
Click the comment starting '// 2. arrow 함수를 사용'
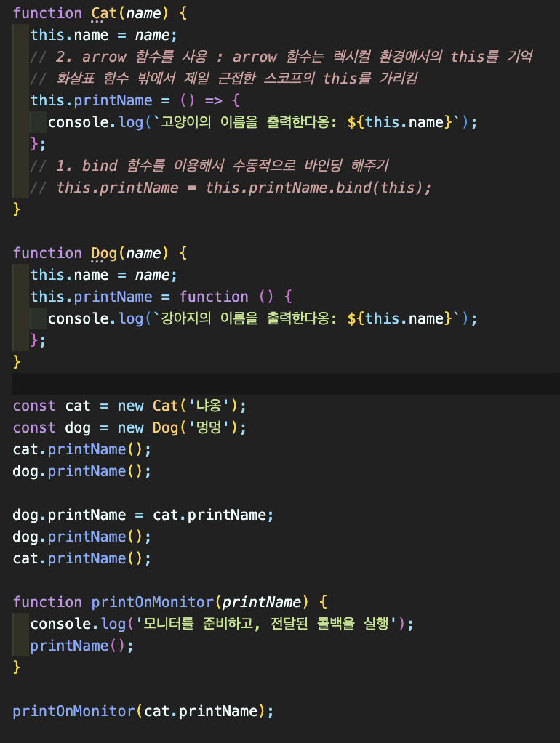tap(281, 57)
